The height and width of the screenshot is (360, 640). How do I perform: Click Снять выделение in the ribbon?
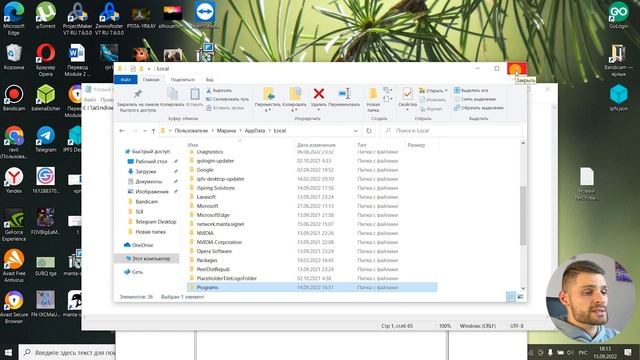[x=475, y=99]
